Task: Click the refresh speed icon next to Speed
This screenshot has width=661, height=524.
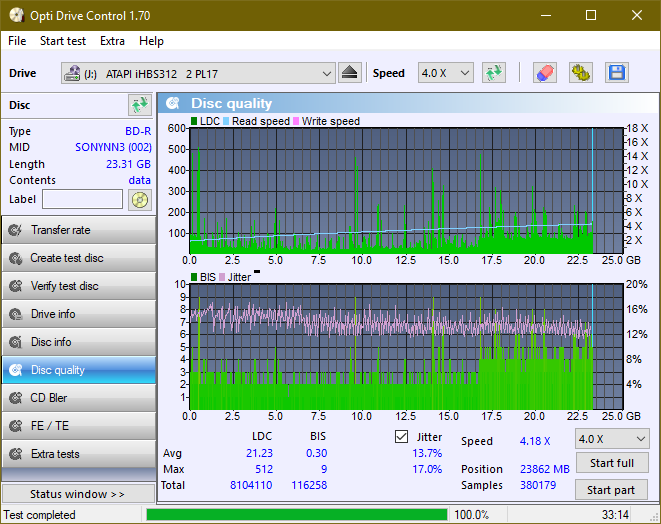Action: [x=493, y=73]
